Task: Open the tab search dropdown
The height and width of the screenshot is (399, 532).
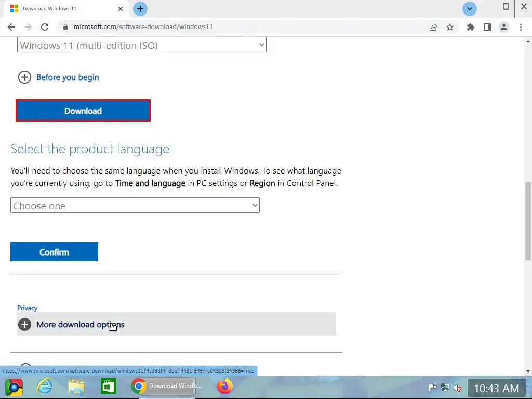Action: (470, 9)
